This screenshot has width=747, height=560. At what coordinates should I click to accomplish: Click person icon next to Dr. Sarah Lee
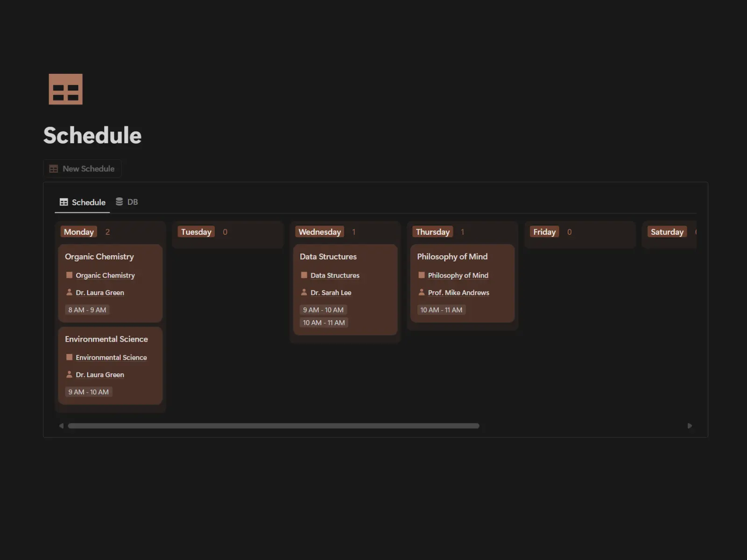coord(304,292)
